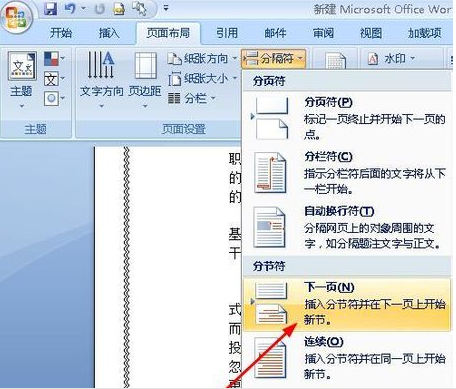
Task: Click the 连续 section break icon
Action: click(x=270, y=359)
